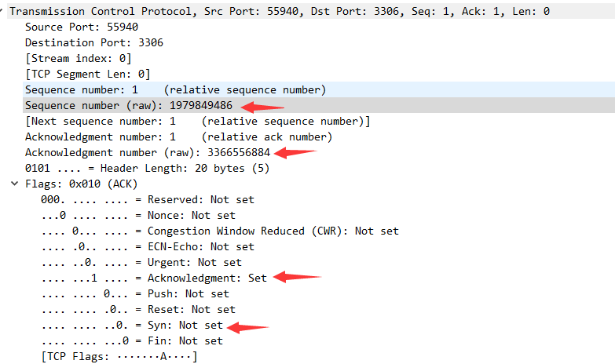Select the relative Sequence number: 1 row

pyautogui.click(x=175, y=89)
